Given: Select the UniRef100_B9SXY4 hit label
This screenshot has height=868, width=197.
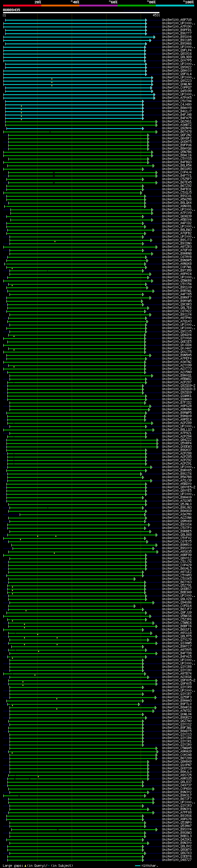Looking at the screenshot, I should point(177,829).
